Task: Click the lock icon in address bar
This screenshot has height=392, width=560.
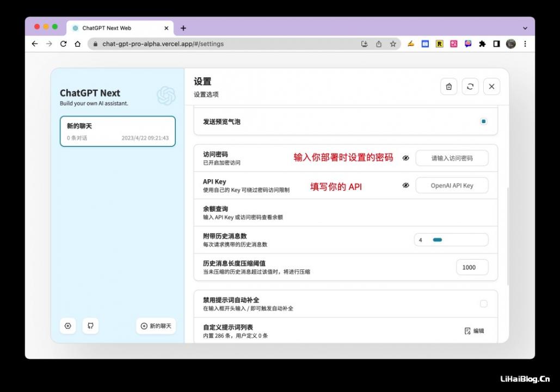Action: click(95, 44)
